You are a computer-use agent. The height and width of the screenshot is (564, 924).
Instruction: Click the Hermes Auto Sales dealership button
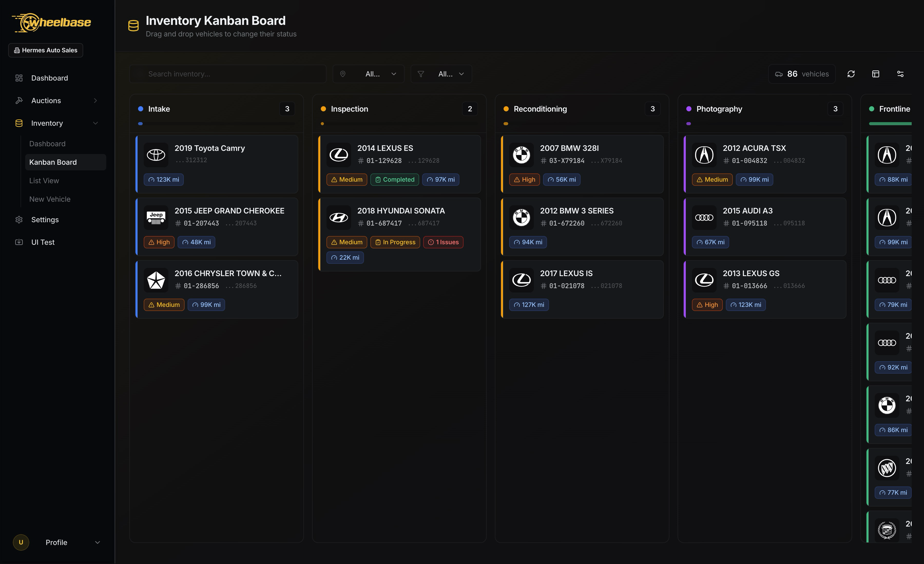[46, 50]
